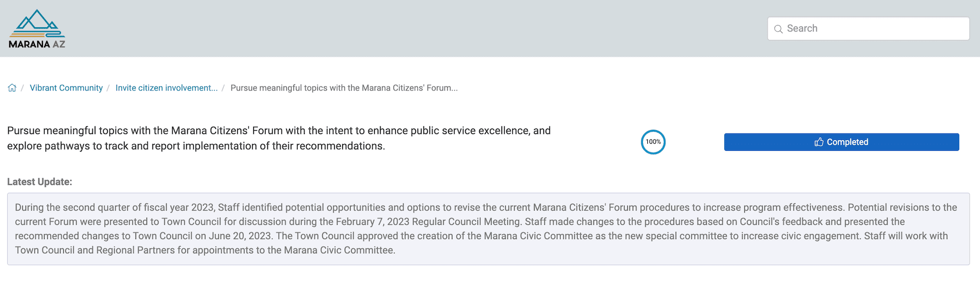Click the separator after Invite citizen involvement
The image size is (980, 287).
tap(223, 88)
